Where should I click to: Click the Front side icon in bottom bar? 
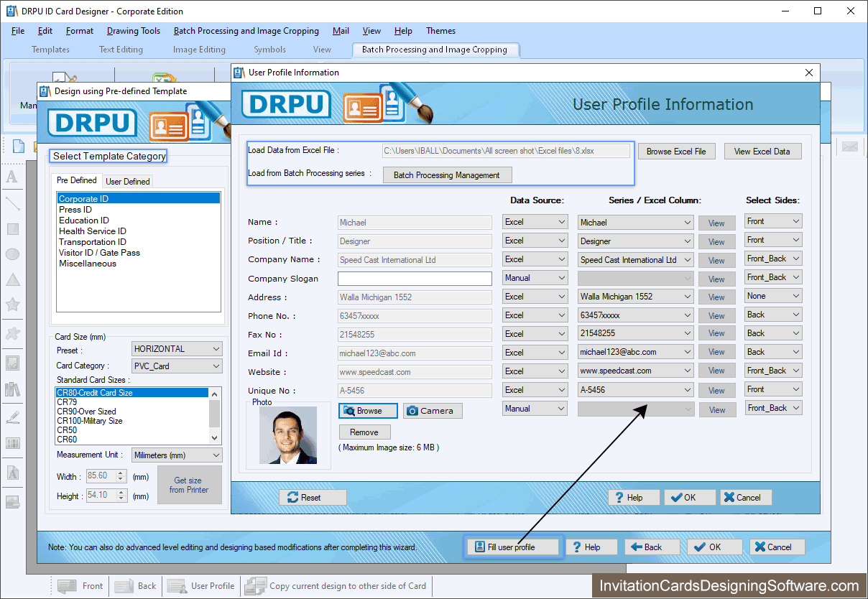click(x=67, y=586)
